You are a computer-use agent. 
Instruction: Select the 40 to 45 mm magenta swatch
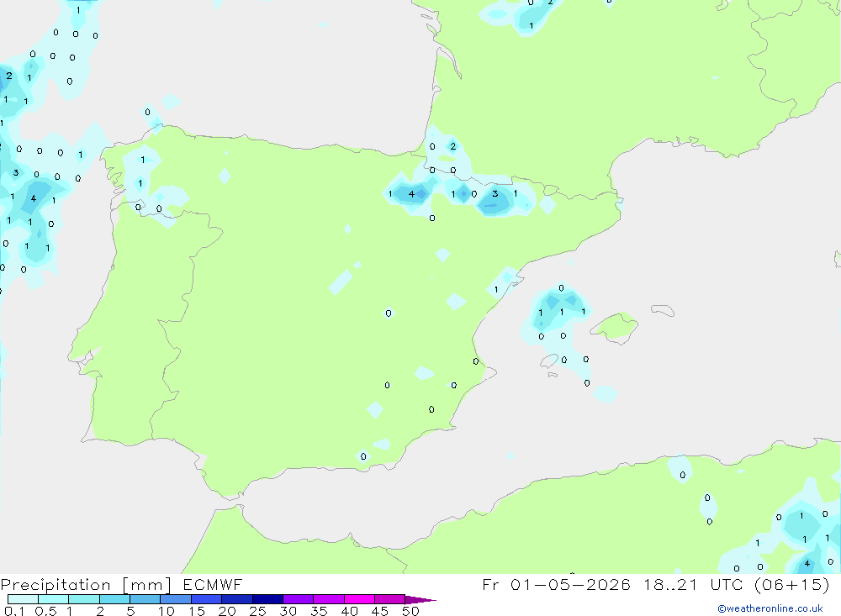point(359,599)
